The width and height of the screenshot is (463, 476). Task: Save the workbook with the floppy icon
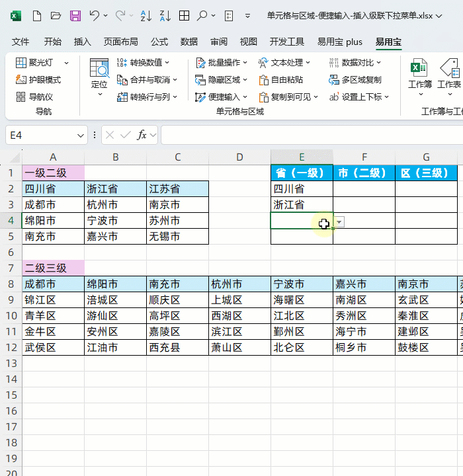pyautogui.click(x=75, y=16)
